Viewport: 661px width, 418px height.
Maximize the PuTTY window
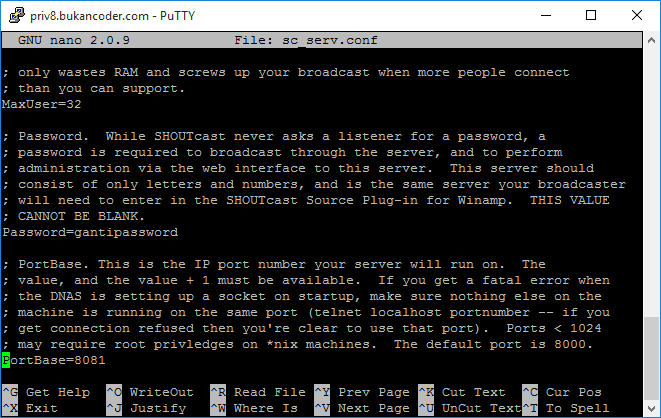591,15
